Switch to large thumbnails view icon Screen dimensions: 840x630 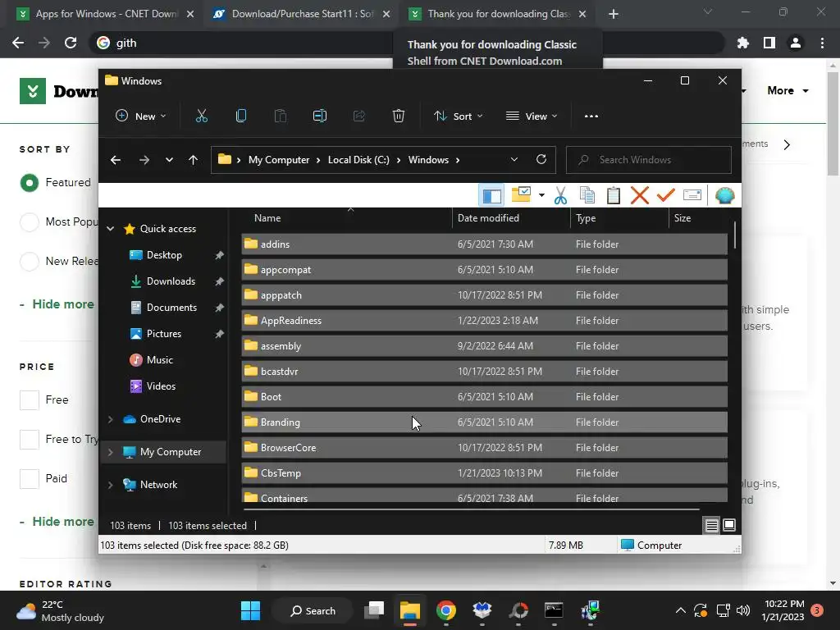tap(729, 526)
